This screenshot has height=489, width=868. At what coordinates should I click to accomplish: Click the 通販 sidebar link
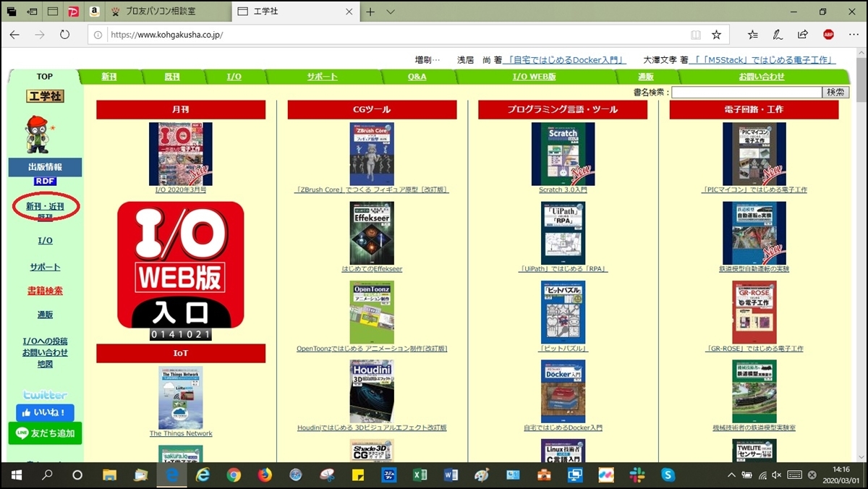45,315
